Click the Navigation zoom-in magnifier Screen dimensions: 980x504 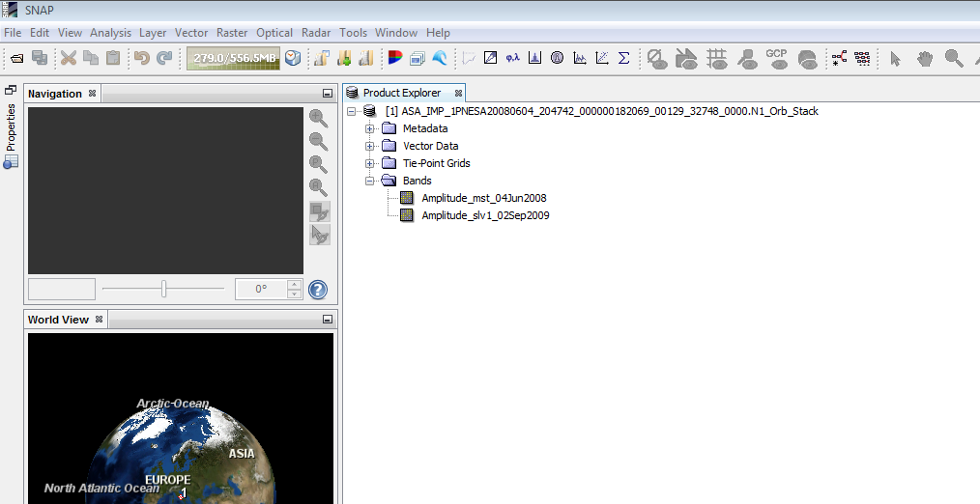(x=319, y=118)
